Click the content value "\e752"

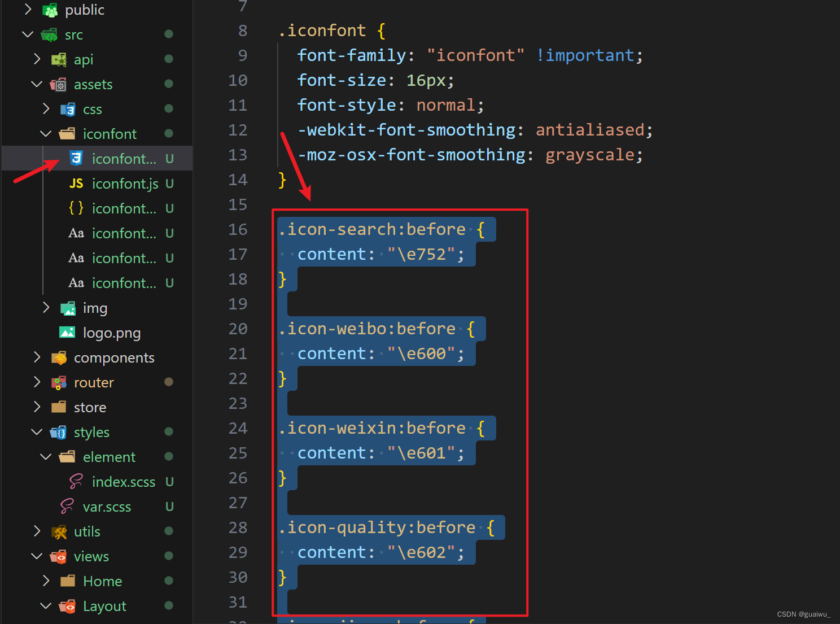click(422, 254)
